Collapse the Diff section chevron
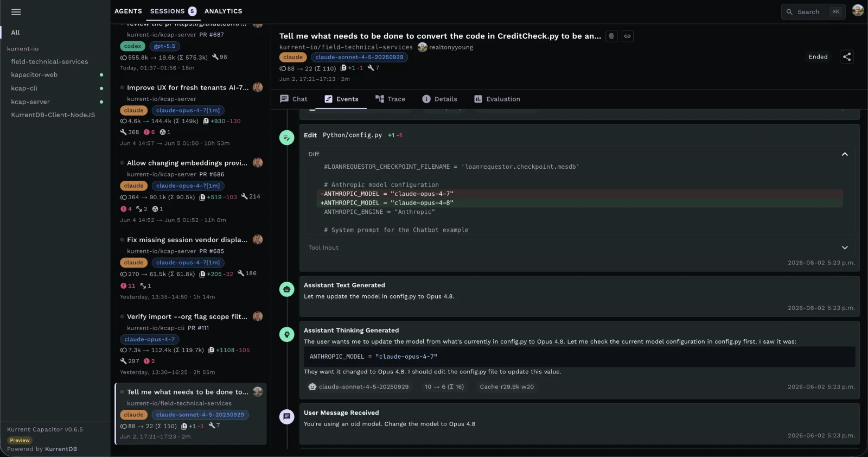Image resolution: width=868 pixels, height=457 pixels. (x=845, y=154)
